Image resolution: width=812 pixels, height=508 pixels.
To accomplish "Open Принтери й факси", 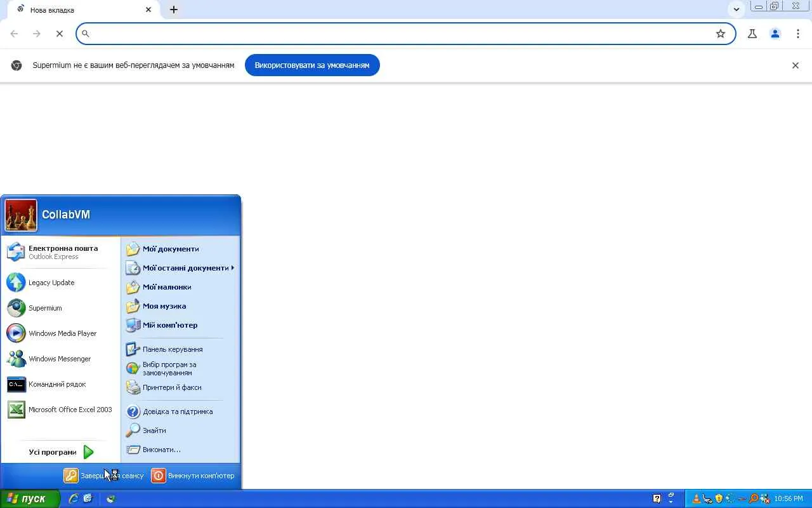I will (x=180, y=387).
